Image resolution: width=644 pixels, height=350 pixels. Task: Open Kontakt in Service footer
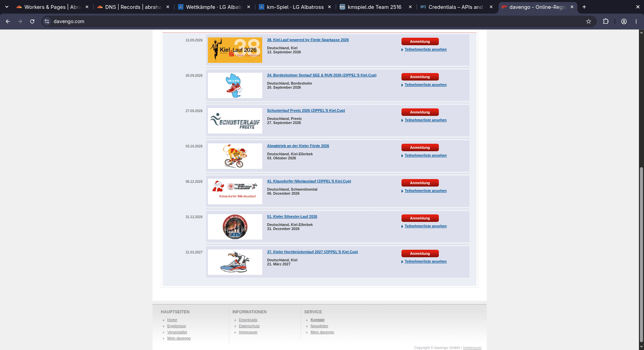pyautogui.click(x=317, y=320)
